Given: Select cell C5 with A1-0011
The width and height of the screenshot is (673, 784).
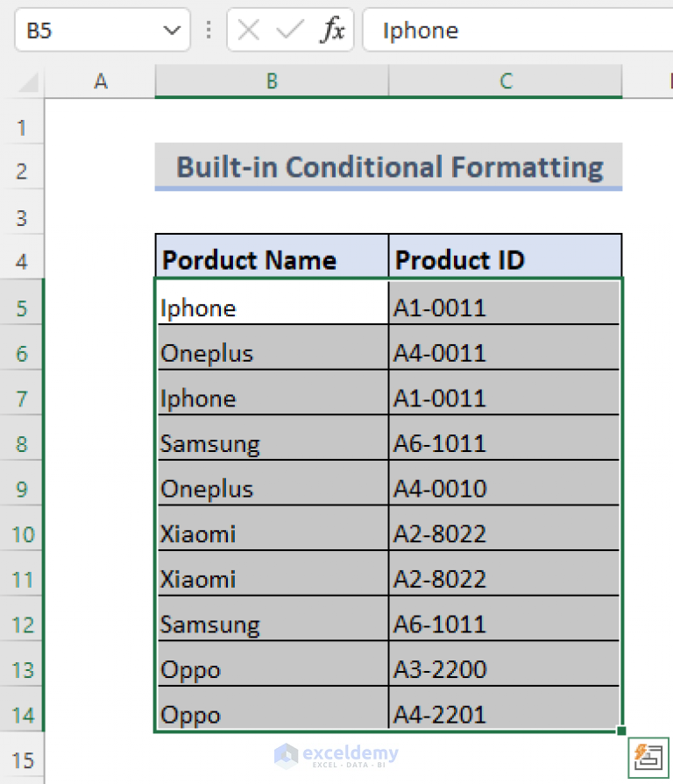Looking at the screenshot, I should 506,303.
